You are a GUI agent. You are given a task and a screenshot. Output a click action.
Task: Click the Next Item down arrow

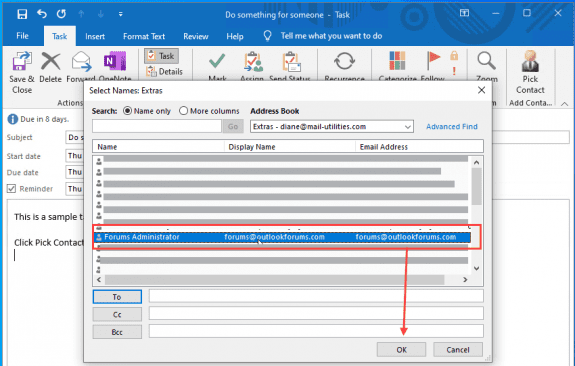tap(100, 14)
